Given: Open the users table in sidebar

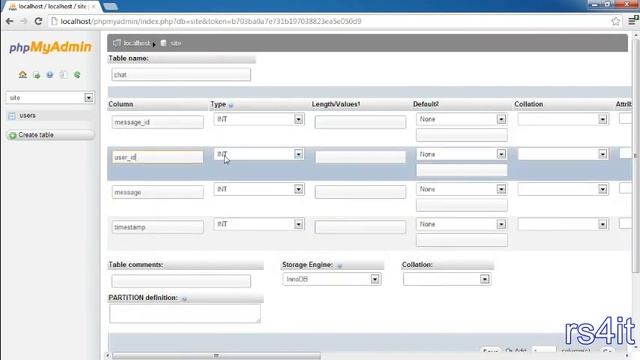Looking at the screenshot, I should [27, 116].
